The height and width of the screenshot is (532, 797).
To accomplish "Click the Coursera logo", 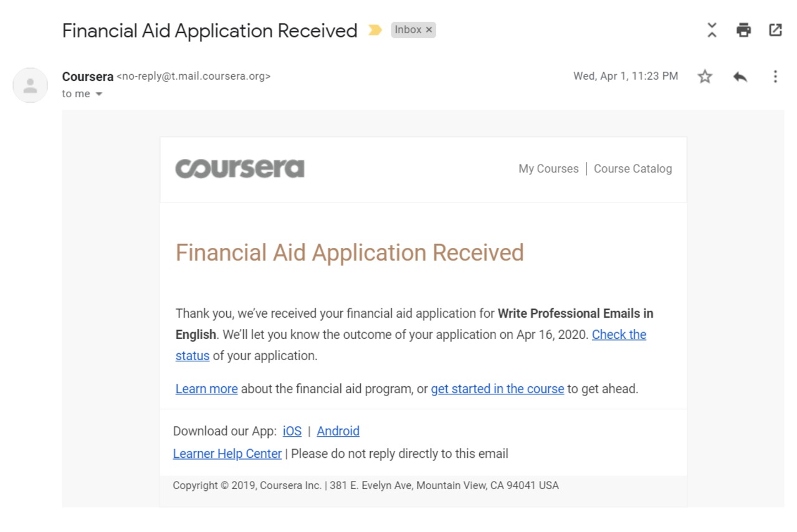I will click(x=240, y=169).
